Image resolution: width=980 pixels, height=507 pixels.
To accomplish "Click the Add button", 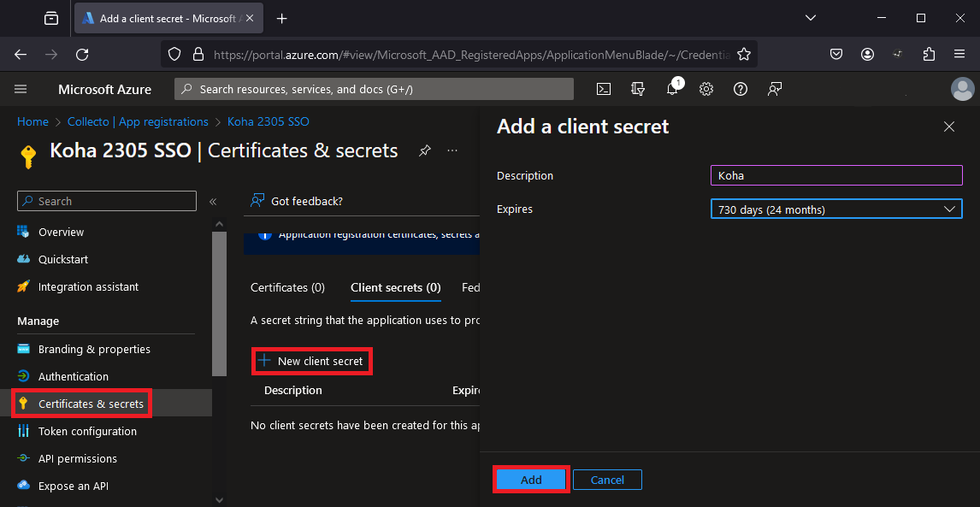I will [531, 480].
